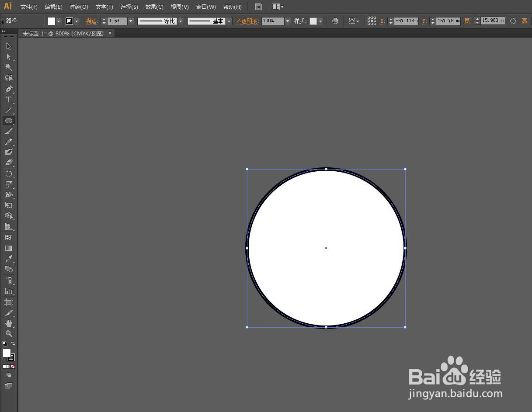Select the Lasso tool

coord(9,78)
